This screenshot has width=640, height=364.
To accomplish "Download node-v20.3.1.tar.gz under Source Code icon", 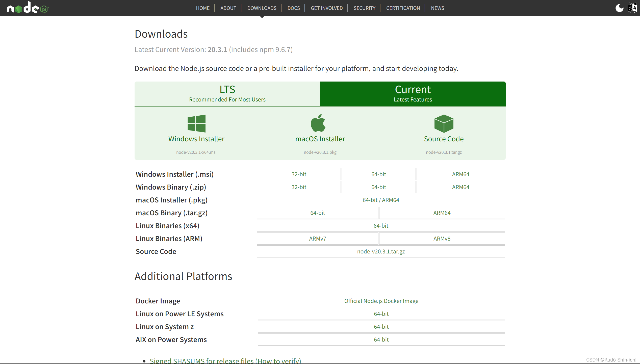I will point(444,152).
